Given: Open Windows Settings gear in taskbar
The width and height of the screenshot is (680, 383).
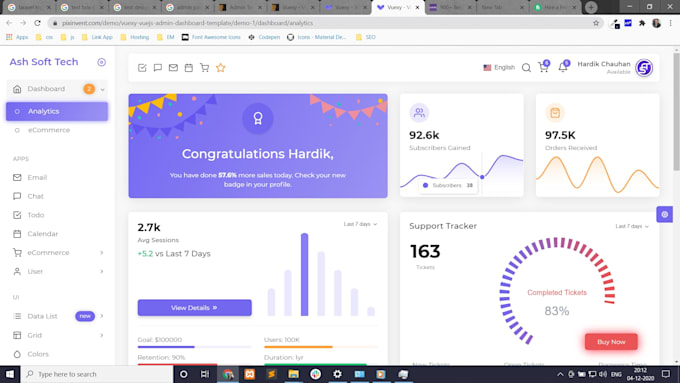Looking at the screenshot, I should click(337, 374).
